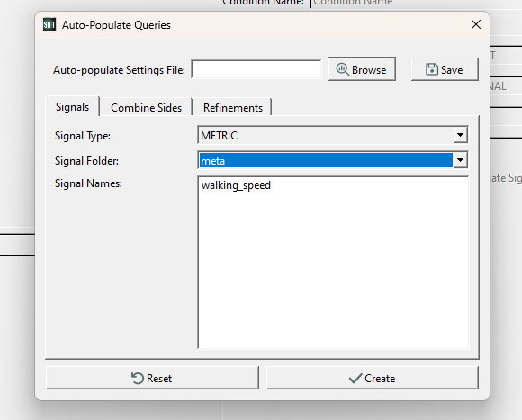Click into the Auto-populate Settings File field
522x420 pixels.
click(x=256, y=69)
